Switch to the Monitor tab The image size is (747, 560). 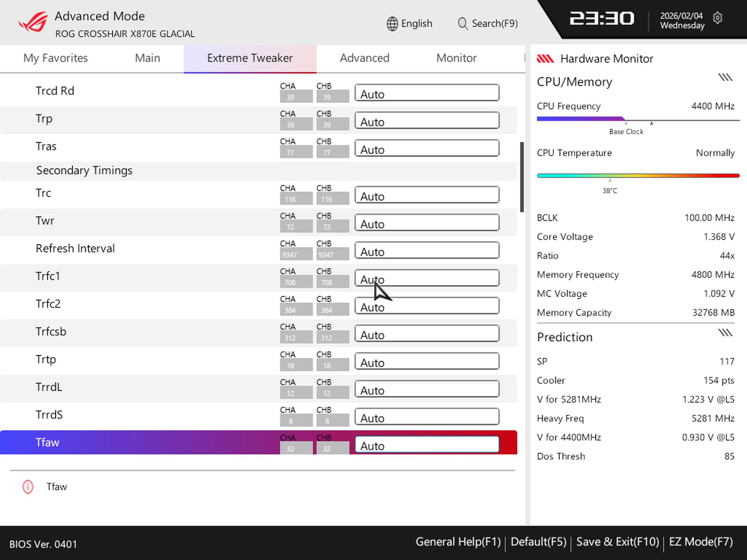point(456,58)
